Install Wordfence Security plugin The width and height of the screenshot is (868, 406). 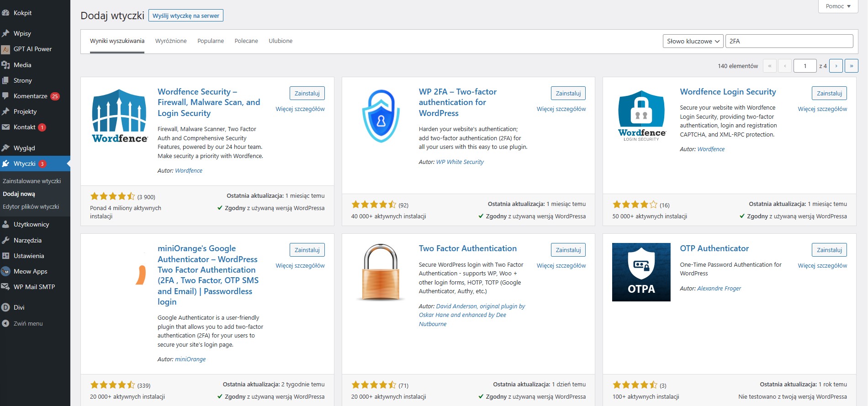307,93
